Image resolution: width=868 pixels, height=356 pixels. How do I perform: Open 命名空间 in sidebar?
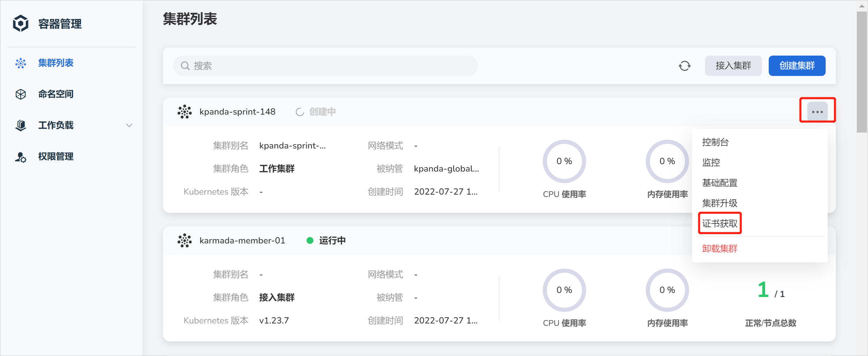[x=56, y=94]
